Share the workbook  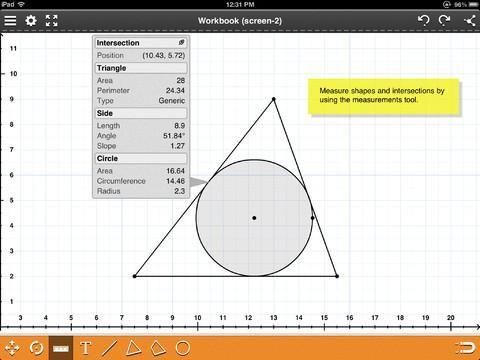click(x=469, y=21)
